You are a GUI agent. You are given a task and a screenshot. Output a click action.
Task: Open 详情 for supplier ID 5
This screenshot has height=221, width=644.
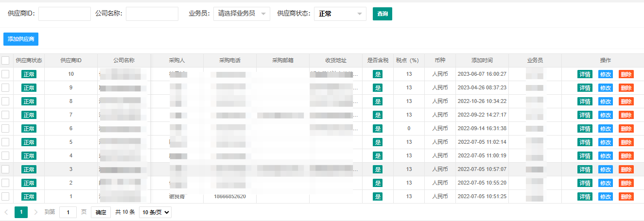coord(585,142)
